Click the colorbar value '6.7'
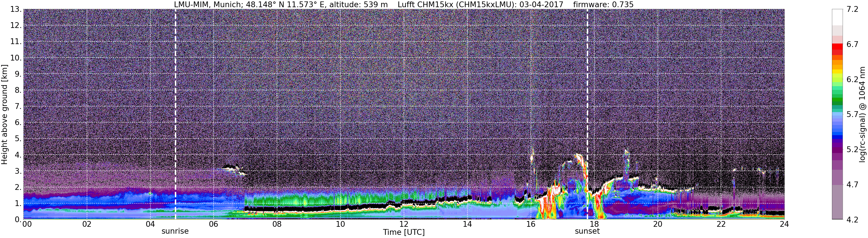 (x=852, y=44)
